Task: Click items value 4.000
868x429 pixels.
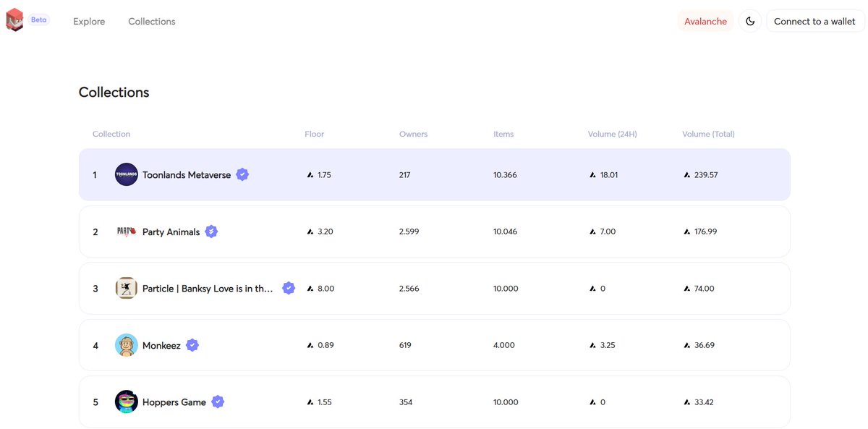Action: [504, 345]
